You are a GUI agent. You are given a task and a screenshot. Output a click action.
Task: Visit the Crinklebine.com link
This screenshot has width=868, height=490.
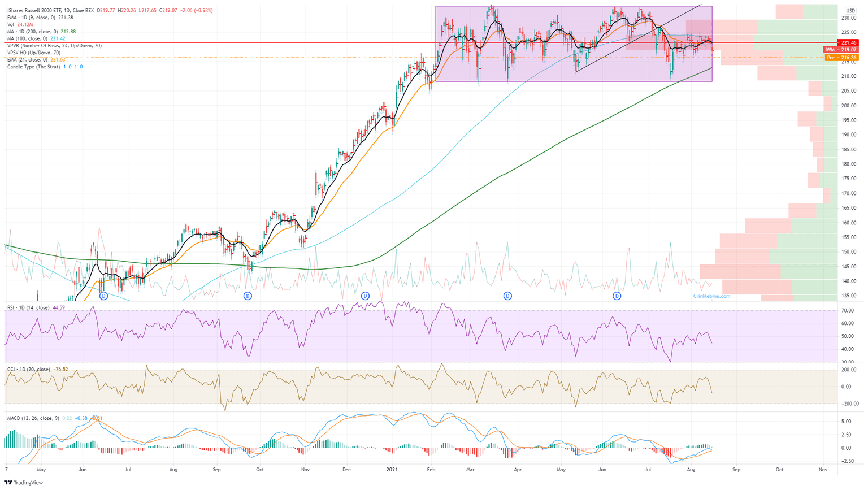(x=711, y=296)
